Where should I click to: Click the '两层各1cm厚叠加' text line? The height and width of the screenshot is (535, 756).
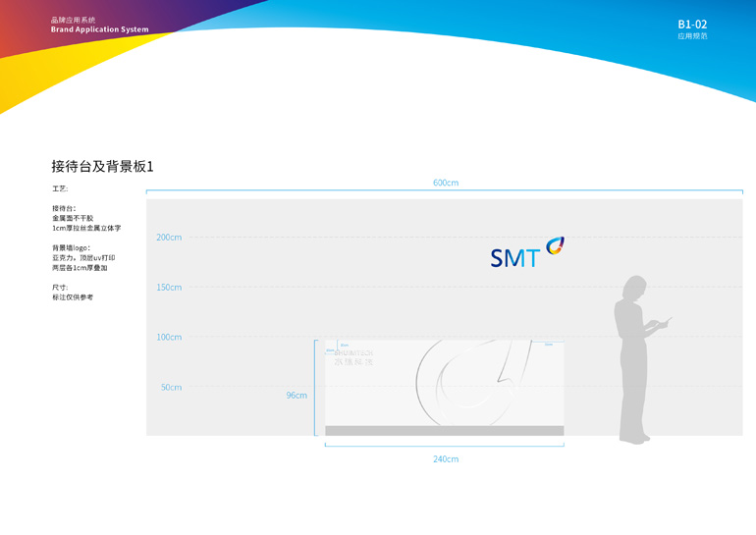80,267
